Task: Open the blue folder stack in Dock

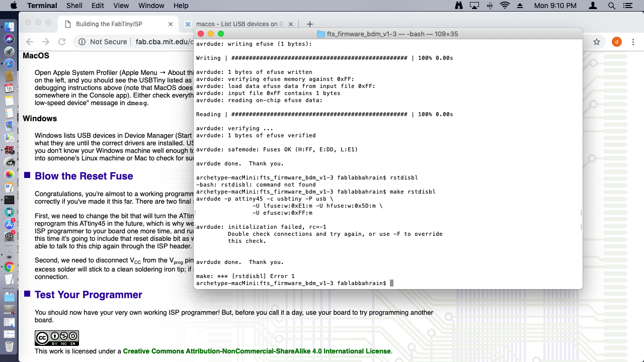Action: [x=9, y=297]
